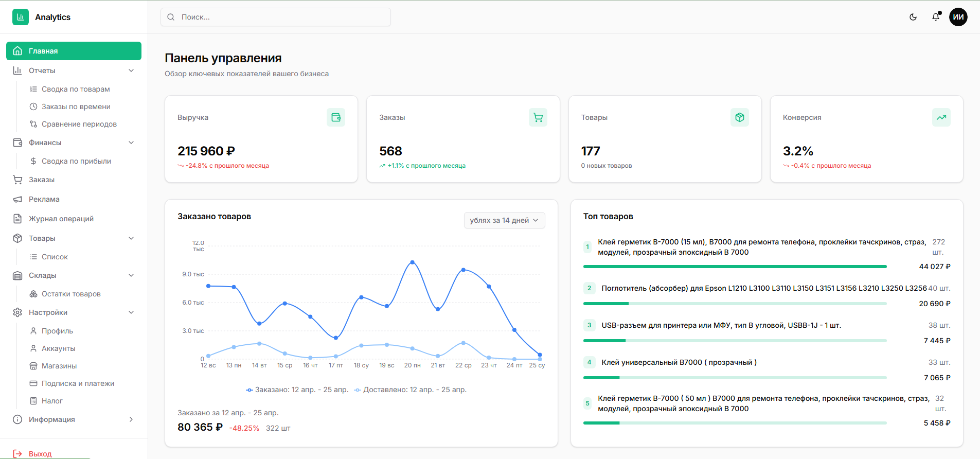Viewport: 980px width, 459px height.
Task: Click the Журнал операций document icon
Action: point(17,219)
